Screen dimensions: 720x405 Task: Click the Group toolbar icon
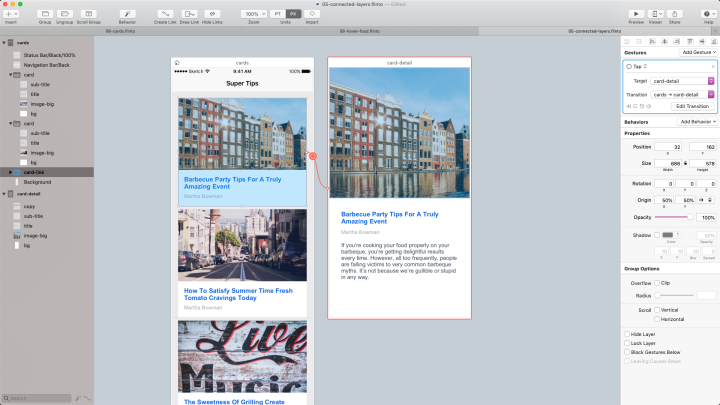45,14
